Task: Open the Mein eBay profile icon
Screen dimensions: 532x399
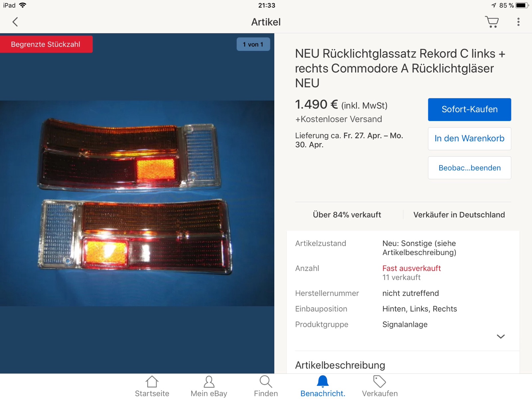Action: point(209,382)
